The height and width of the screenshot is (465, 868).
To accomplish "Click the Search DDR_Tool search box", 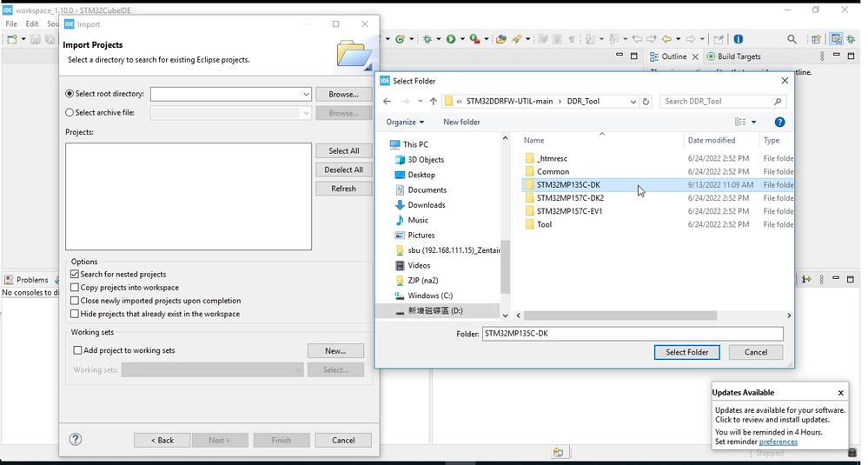I will click(x=723, y=102).
